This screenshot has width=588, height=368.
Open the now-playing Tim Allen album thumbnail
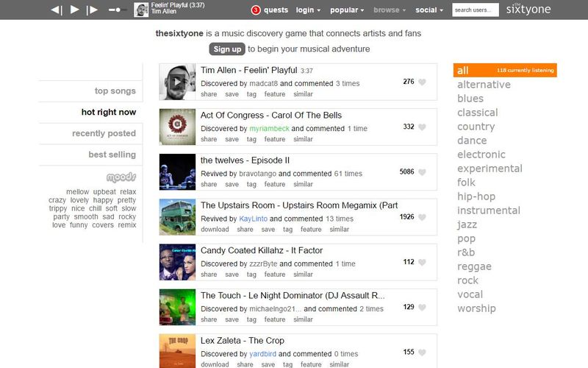(x=141, y=10)
